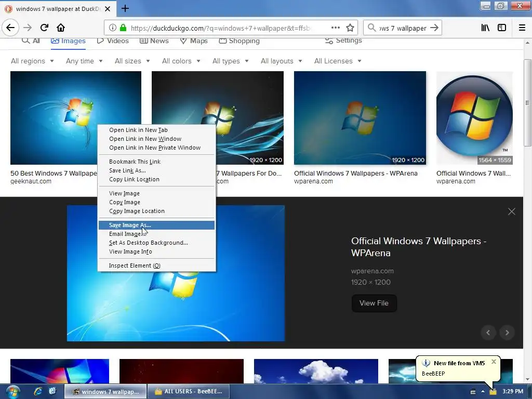Choose Set As Desktop Background...
The height and width of the screenshot is (399, 532).
[x=156, y=243]
